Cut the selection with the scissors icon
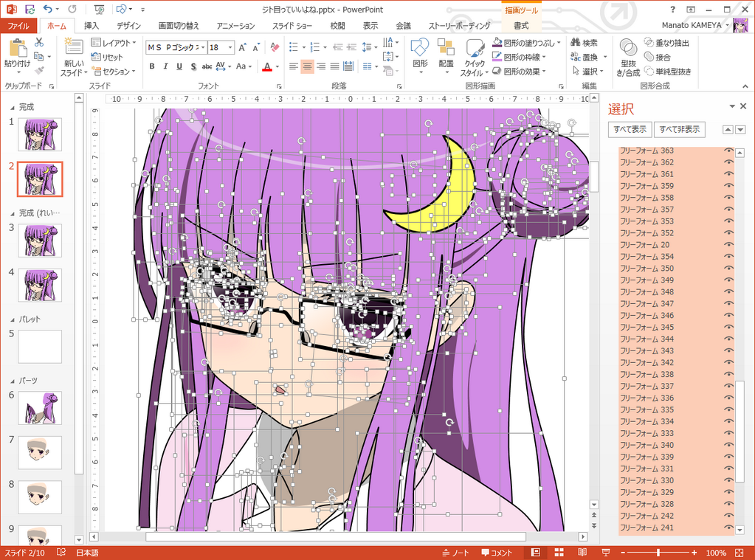Image resolution: width=755 pixels, height=560 pixels. pos(39,42)
